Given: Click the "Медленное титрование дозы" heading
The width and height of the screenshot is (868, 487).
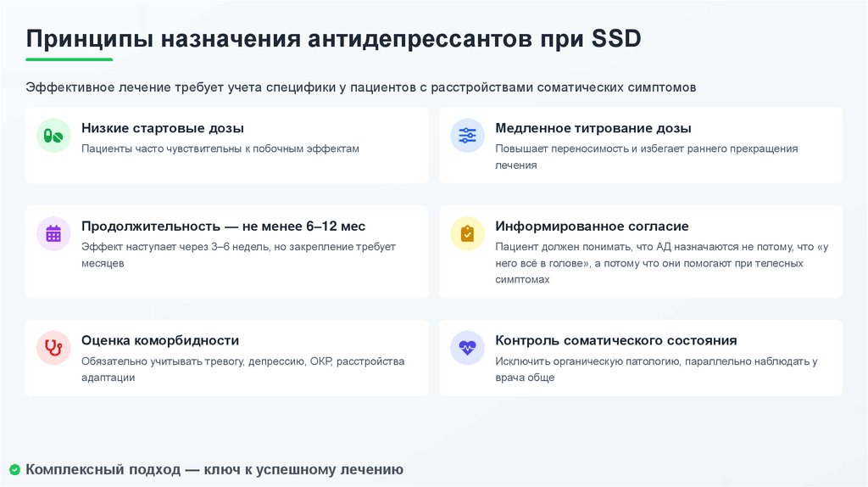Looking at the screenshot, I should (593, 128).
